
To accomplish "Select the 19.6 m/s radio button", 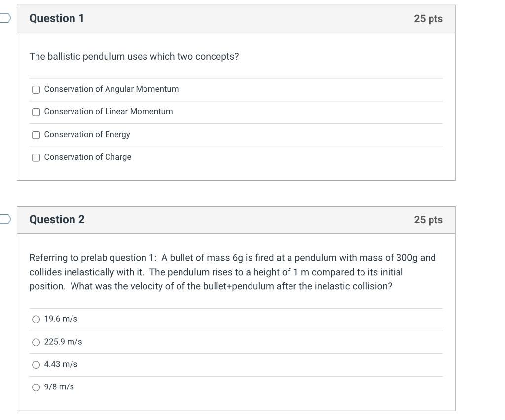I will 36,319.
